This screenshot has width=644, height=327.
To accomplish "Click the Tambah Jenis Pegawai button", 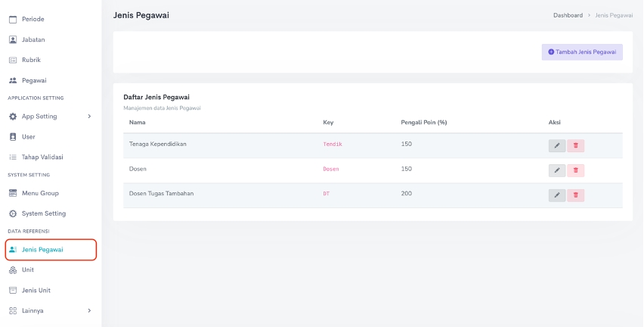I will [x=582, y=52].
